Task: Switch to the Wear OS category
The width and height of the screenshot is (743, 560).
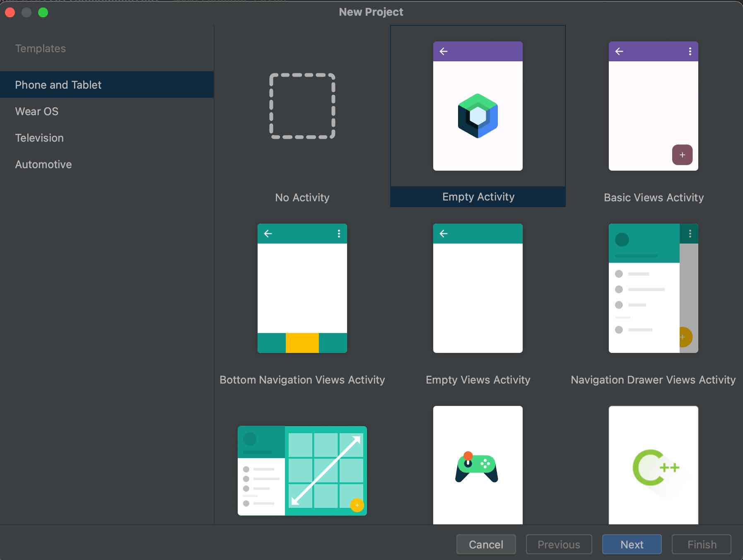Action: point(36,111)
